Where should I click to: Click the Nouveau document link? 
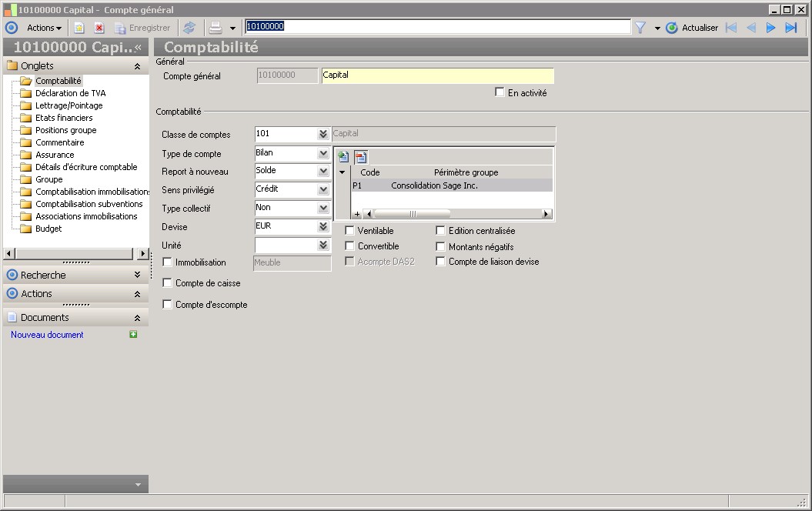point(47,335)
